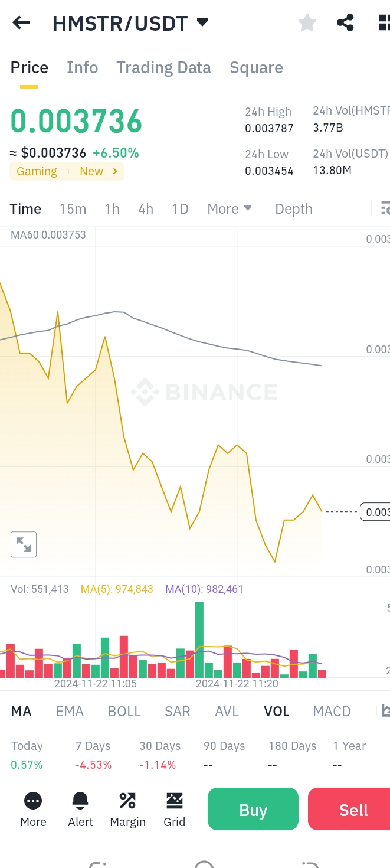Viewport: 390px width, 868px height.
Task: Expand the Gaming New tag chevron
Action: [115, 172]
